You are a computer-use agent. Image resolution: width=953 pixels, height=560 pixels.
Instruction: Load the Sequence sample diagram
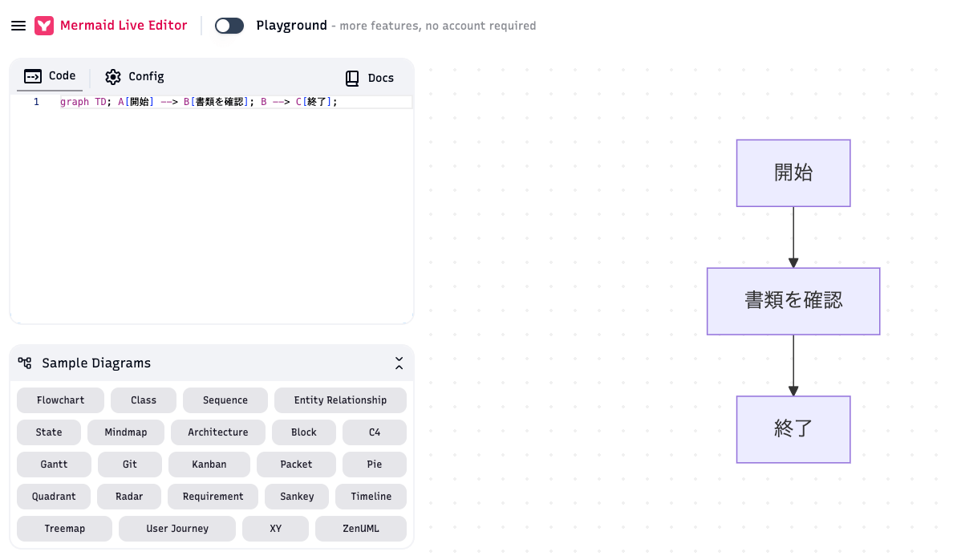225,400
